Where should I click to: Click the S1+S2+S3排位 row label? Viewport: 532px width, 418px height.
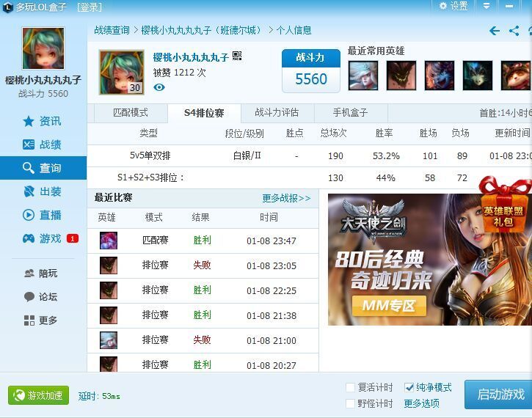pyautogui.click(x=150, y=177)
